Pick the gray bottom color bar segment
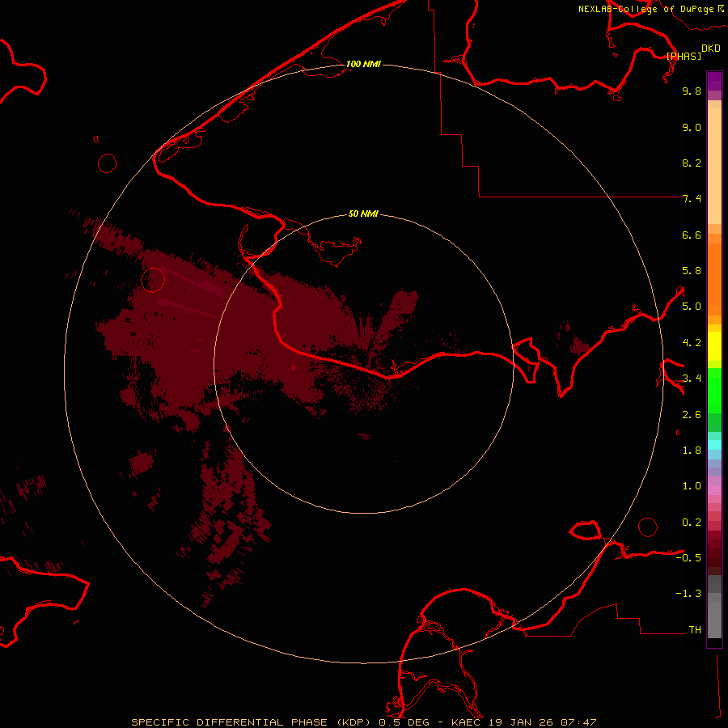This screenshot has width=728, height=728. coord(714,620)
